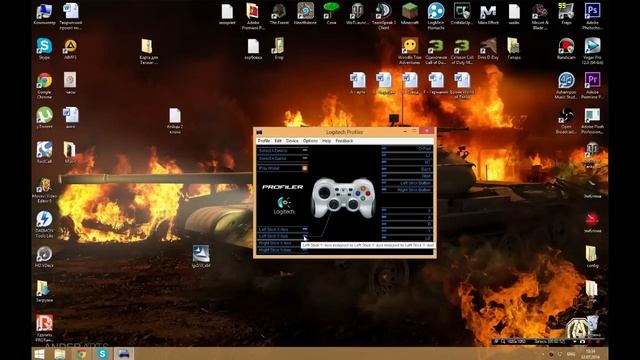Open the Adobe Photoshop desktop shortcut
Image resolution: width=640 pixels, height=360 pixels.
[592, 16]
